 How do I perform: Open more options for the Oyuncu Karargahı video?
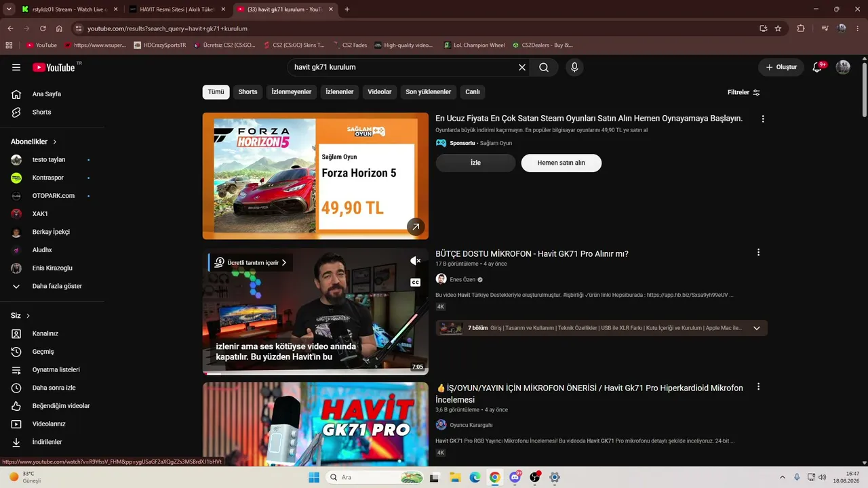tap(758, 386)
